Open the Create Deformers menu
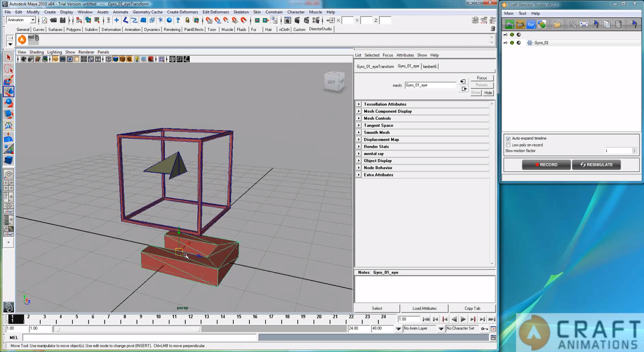The width and height of the screenshot is (644, 352). coord(182,12)
